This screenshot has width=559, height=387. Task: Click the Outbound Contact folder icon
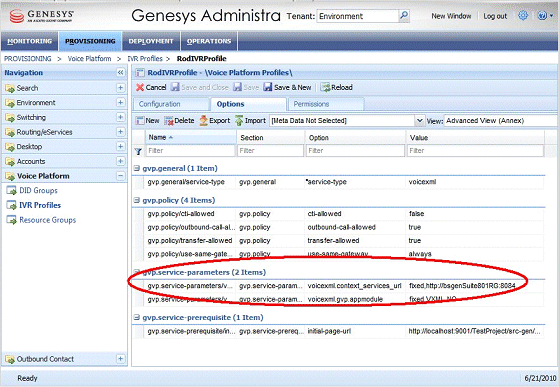click(x=10, y=359)
